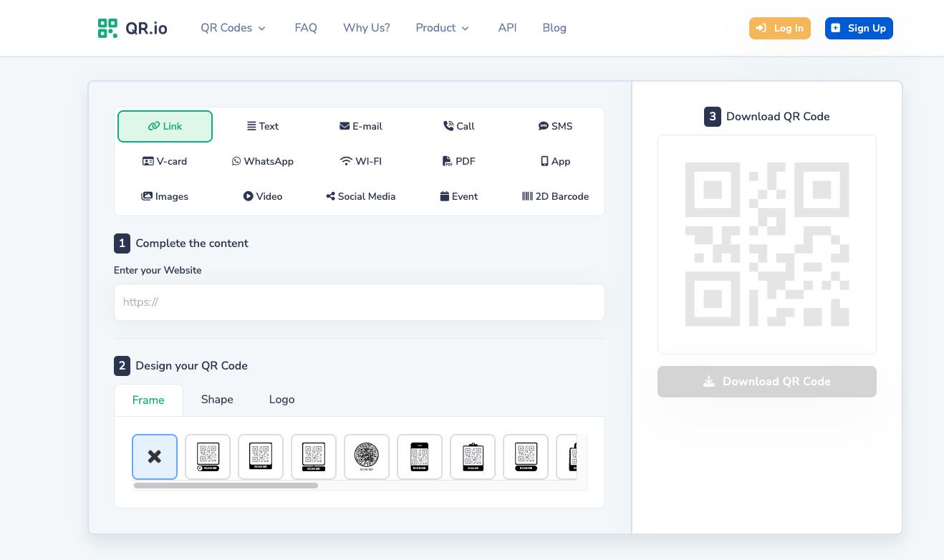This screenshot has width=944, height=560.
Task: Click the frame list horizontal scrollbar
Action: tap(226, 486)
